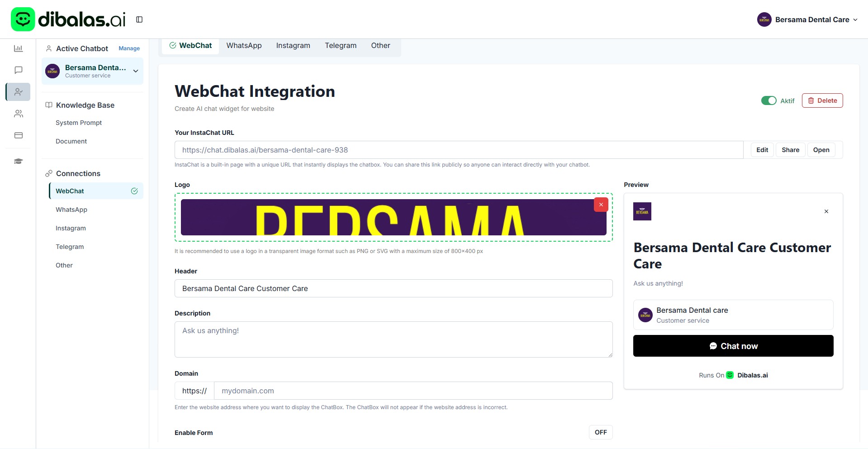Open the graduation cap tutorials icon
Screen dimensions: 868x449
click(18, 162)
